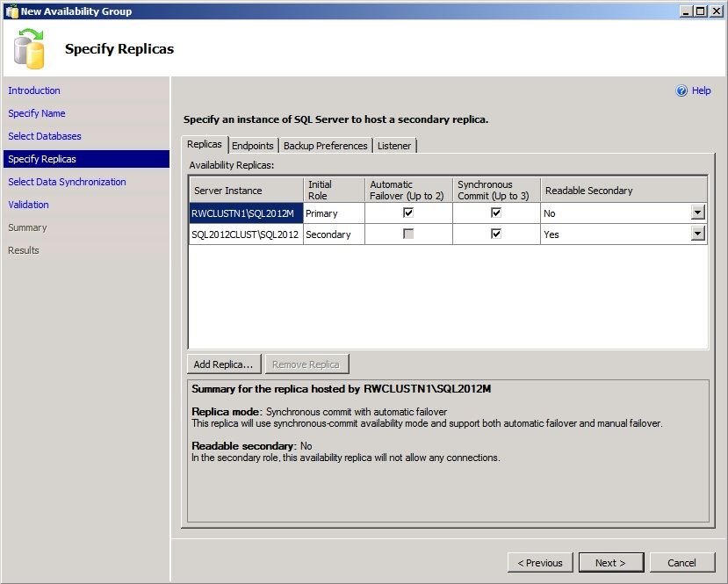The width and height of the screenshot is (728, 584).
Task: Go back to the Introduction step
Action: [x=34, y=90]
